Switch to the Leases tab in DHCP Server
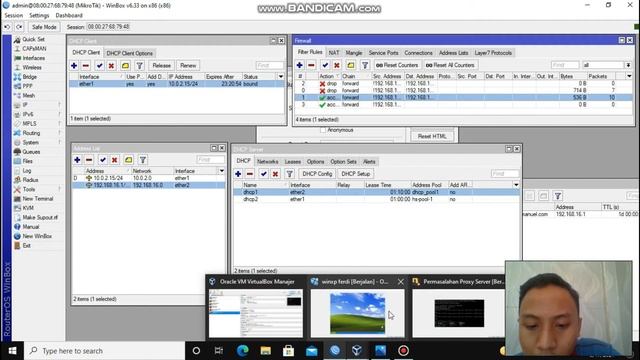The image size is (640, 360). 293,162
